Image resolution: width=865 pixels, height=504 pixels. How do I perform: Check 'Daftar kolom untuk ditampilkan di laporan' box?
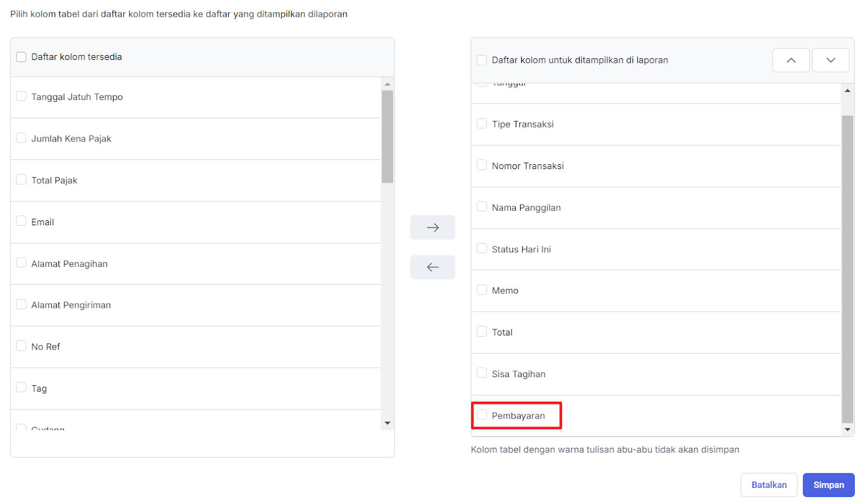pyautogui.click(x=482, y=60)
